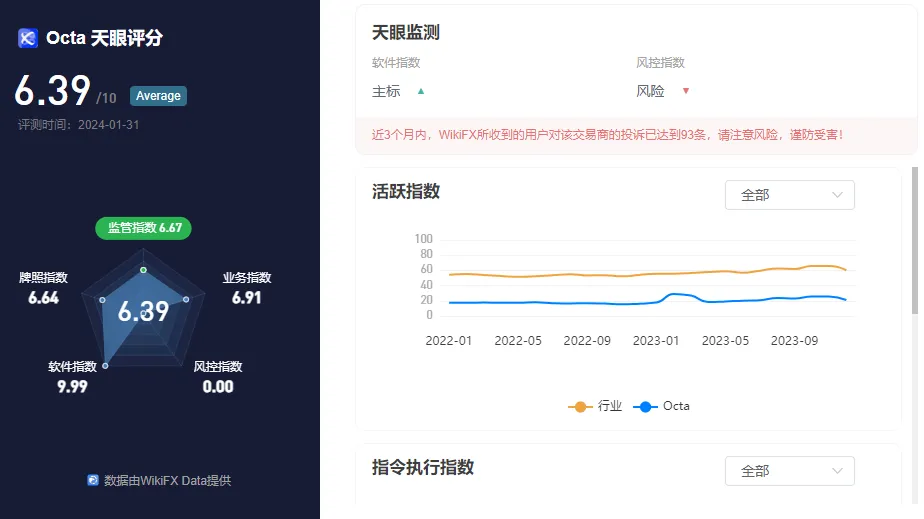Open the 指令执行指数 全部 dropdown
This screenshot has height=519, width=924.
[x=790, y=471]
